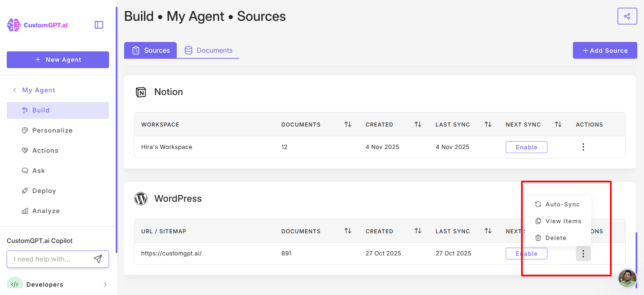
Task: Click the share icon at top right
Action: 627,16
